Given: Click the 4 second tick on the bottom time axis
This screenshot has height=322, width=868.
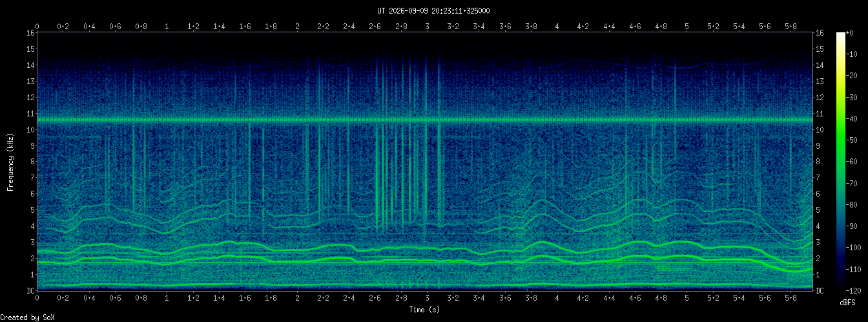Looking at the screenshot, I should click(557, 298).
